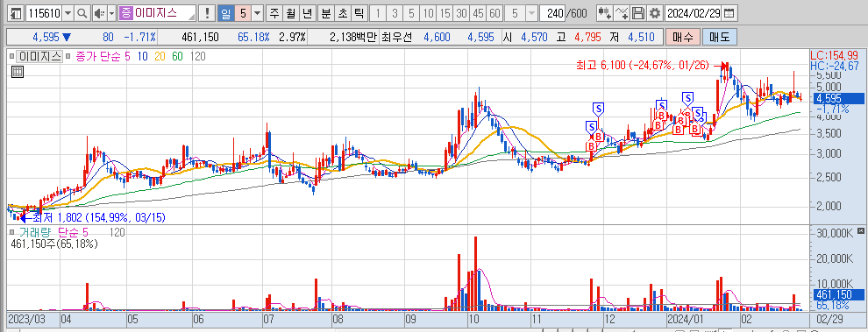This screenshot has height=332, width=868.
Task: Switch to 분 minute chart
Action: click(x=326, y=13)
